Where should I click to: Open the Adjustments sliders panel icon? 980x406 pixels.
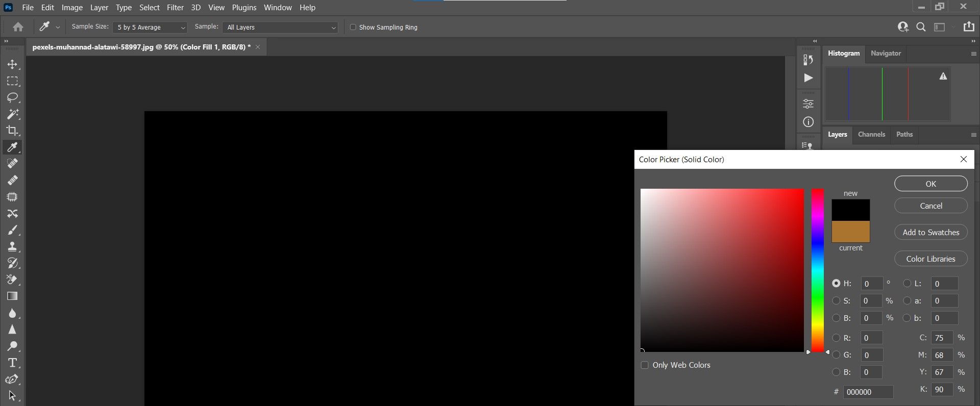point(808,104)
